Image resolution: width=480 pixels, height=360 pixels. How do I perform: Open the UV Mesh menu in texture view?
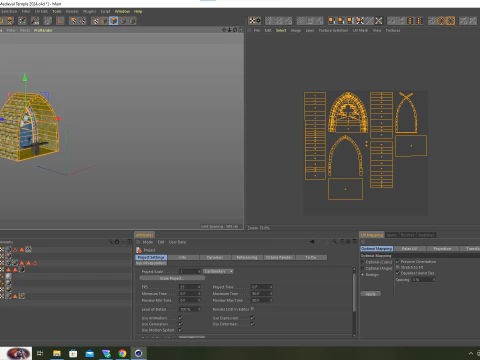pyautogui.click(x=360, y=30)
